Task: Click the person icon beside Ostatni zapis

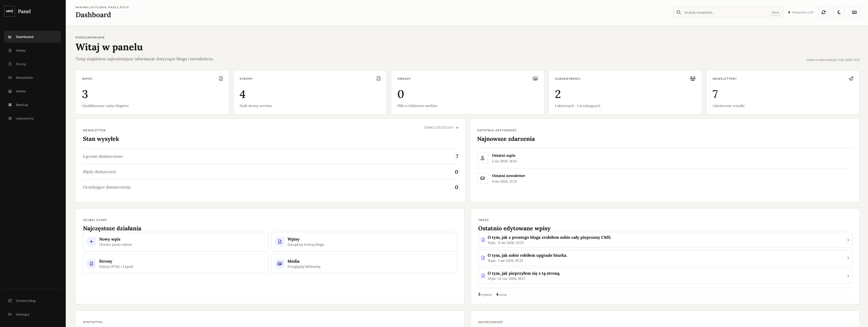Action: click(483, 158)
